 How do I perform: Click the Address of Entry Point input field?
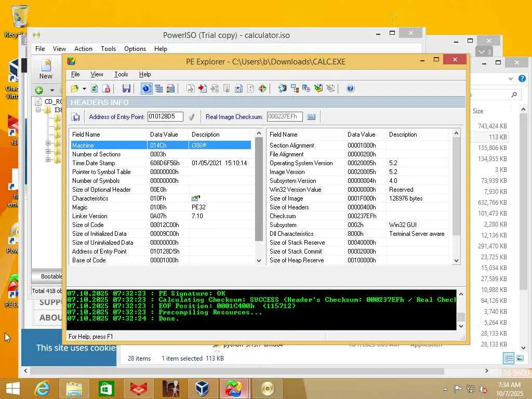pyautogui.click(x=165, y=117)
